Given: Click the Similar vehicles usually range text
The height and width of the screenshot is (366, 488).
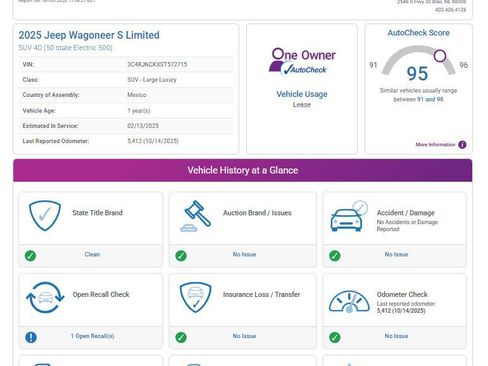Looking at the screenshot, I should (x=418, y=95).
